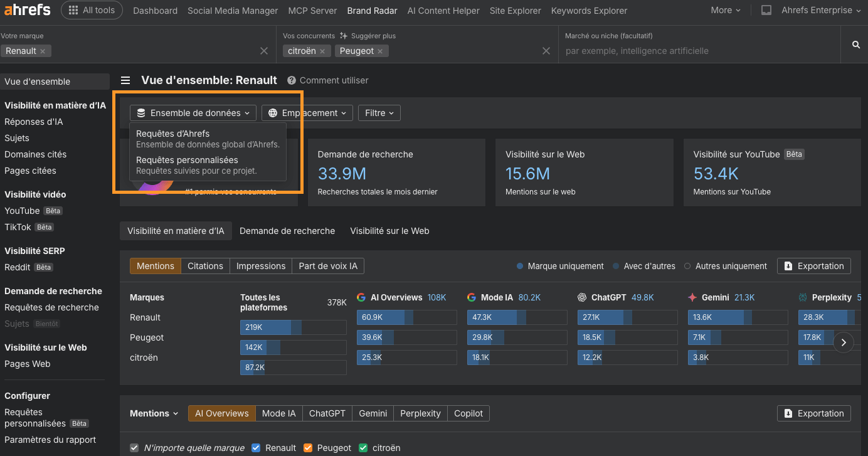Open Domaines cités in the sidebar
Screen dimensions: 868x456
(x=35, y=154)
